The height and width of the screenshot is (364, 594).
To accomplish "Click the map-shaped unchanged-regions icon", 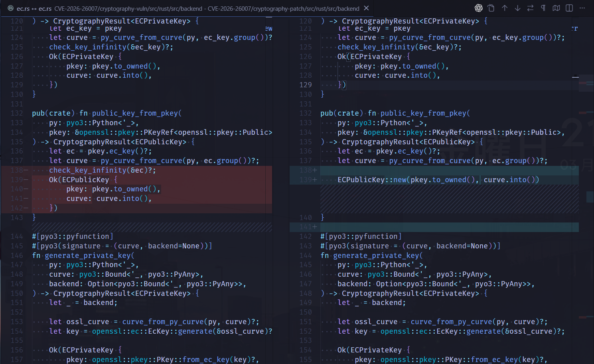I will pyautogui.click(x=556, y=8).
